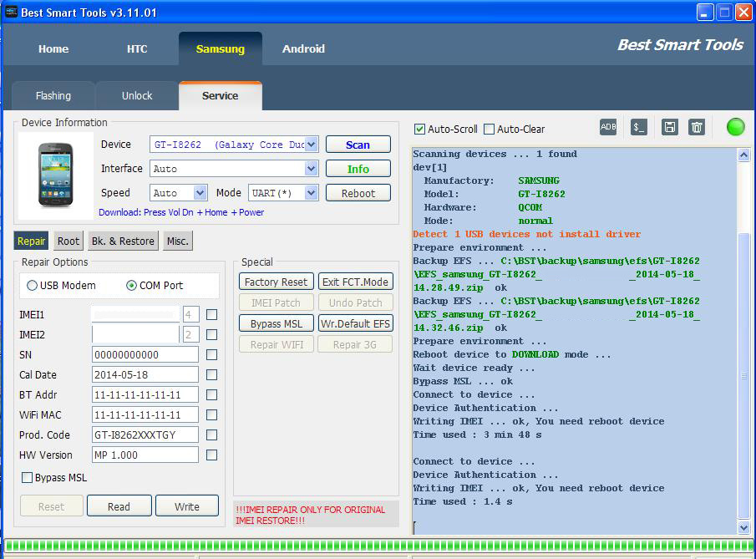Screen dimensions: 756x559
Task: Select the Samsung tab
Action: pyautogui.click(x=221, y=48)
